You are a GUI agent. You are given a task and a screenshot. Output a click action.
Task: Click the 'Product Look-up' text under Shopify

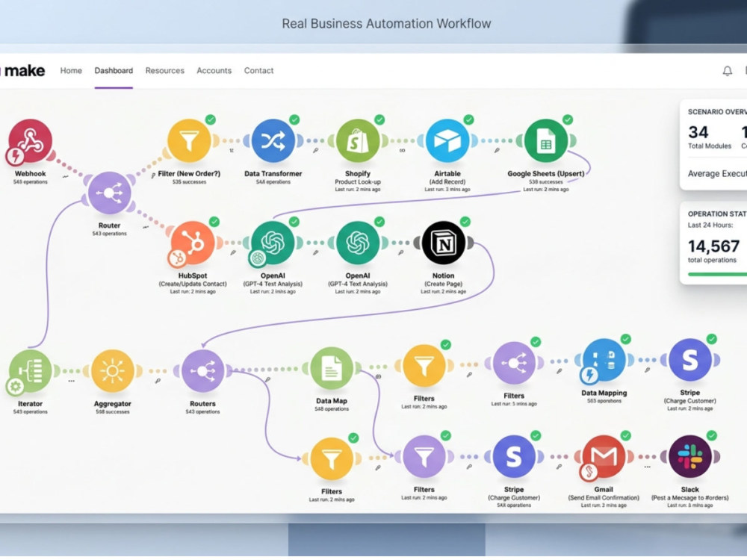tap(358, 181)
